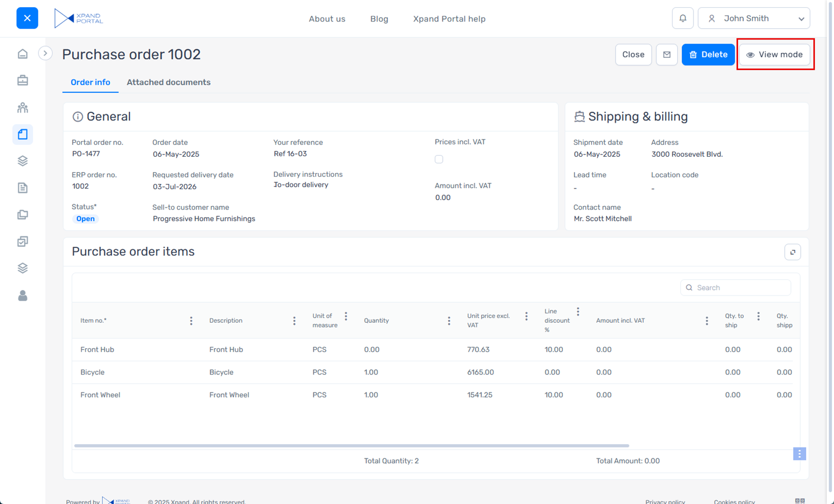
Task: Click the home icon in sidebar
Action: coord(23,54)
